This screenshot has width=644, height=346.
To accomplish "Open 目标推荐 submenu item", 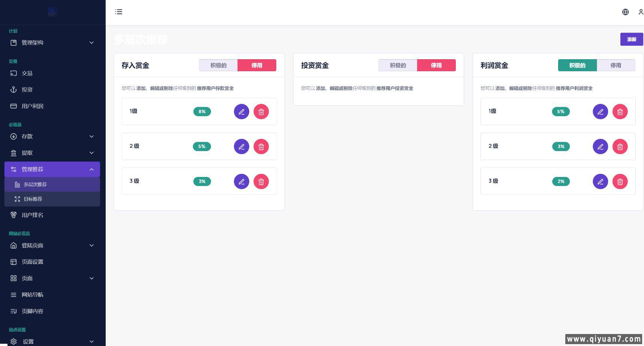I will [x=33, y=199].
